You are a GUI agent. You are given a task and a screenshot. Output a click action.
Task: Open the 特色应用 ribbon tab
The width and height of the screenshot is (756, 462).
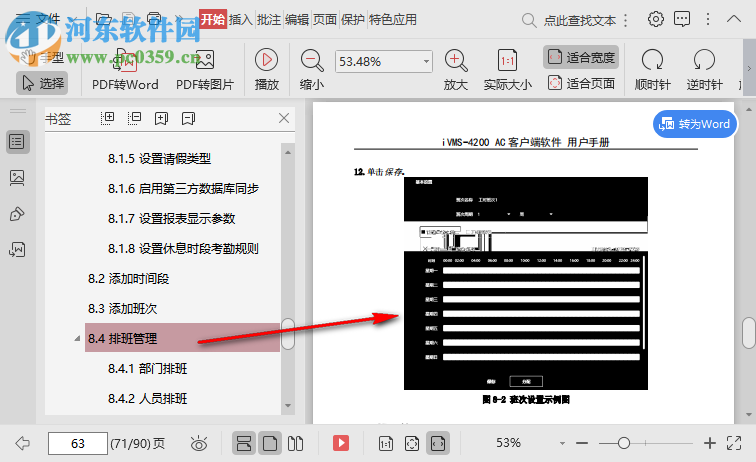(x=393, y=19)
